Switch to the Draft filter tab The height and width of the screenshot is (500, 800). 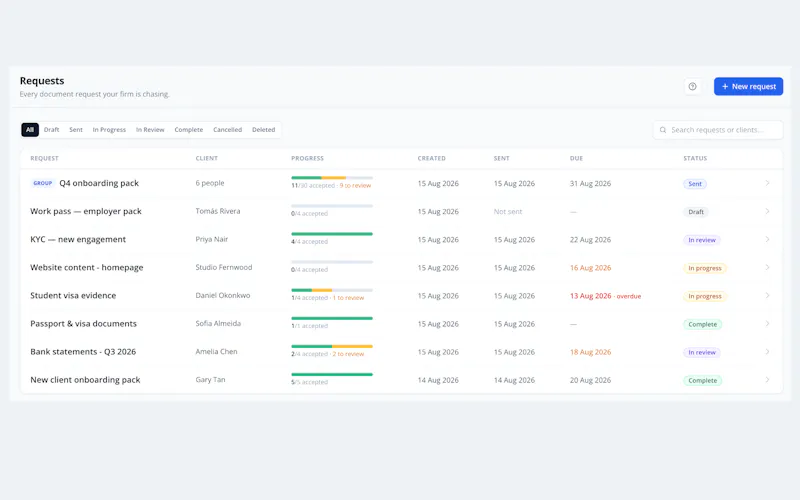[x=52, y=130]
